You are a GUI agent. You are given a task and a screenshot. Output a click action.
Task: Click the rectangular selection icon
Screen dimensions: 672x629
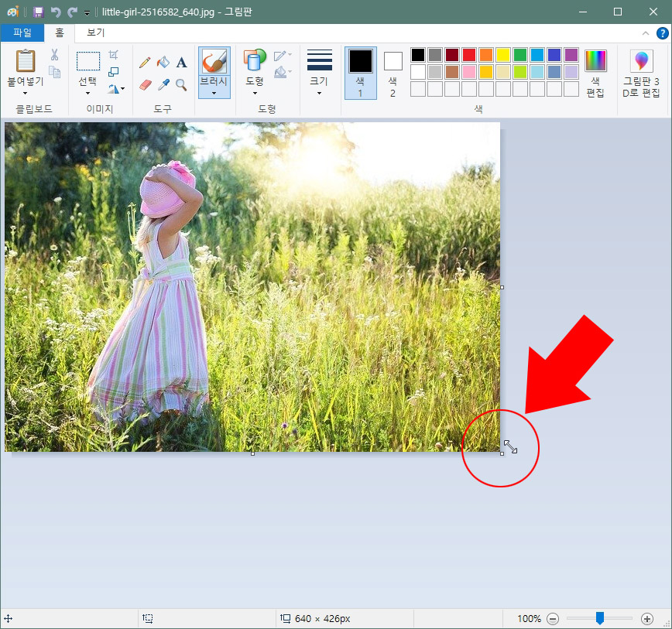click(88, 61)
